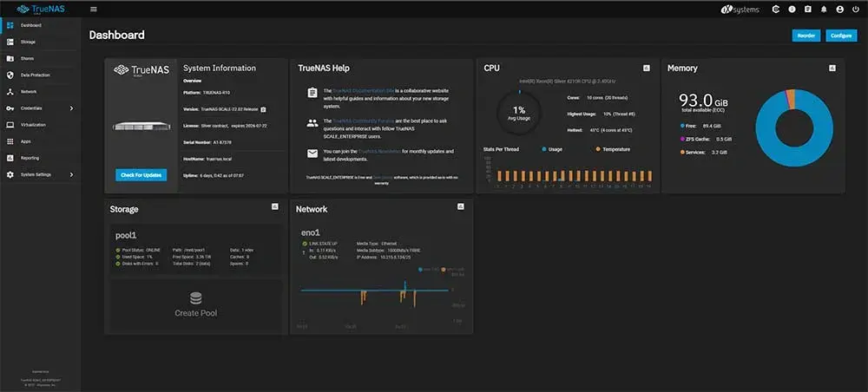Click the power icon in top bar

(x=856, y=9)
